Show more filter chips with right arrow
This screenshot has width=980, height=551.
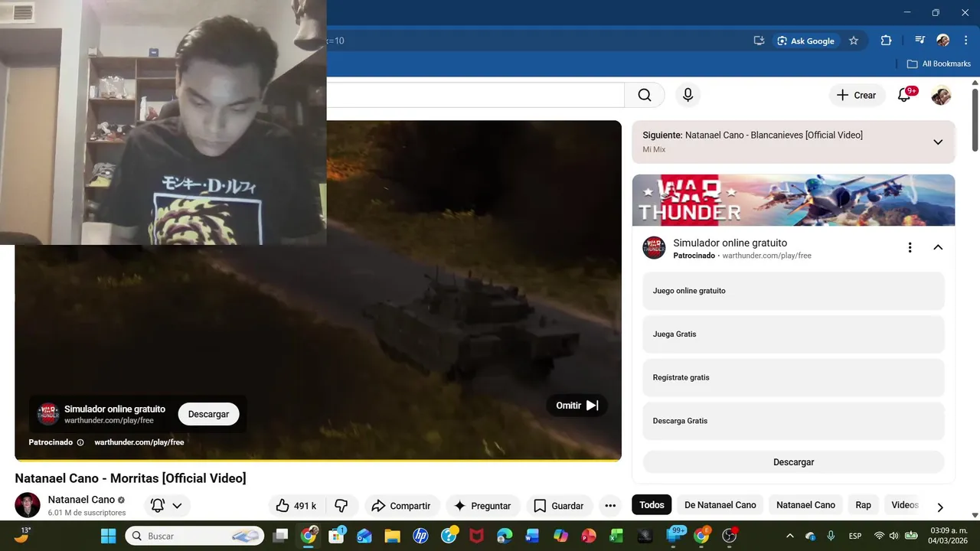(x=940, y=507)
